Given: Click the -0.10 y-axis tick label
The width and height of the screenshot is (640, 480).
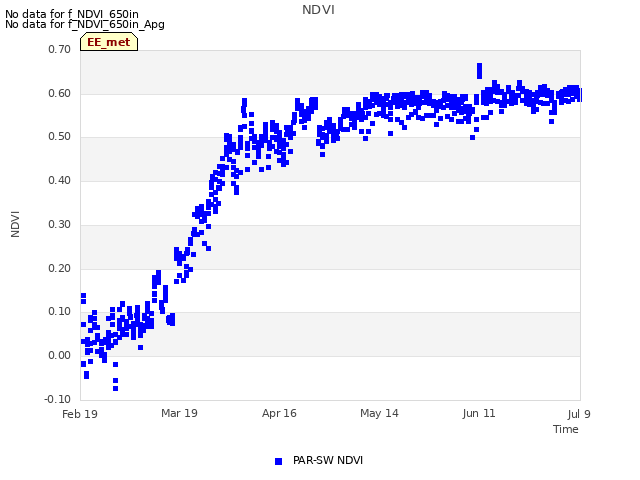Looking at the screenshot, I should [58, 399].
